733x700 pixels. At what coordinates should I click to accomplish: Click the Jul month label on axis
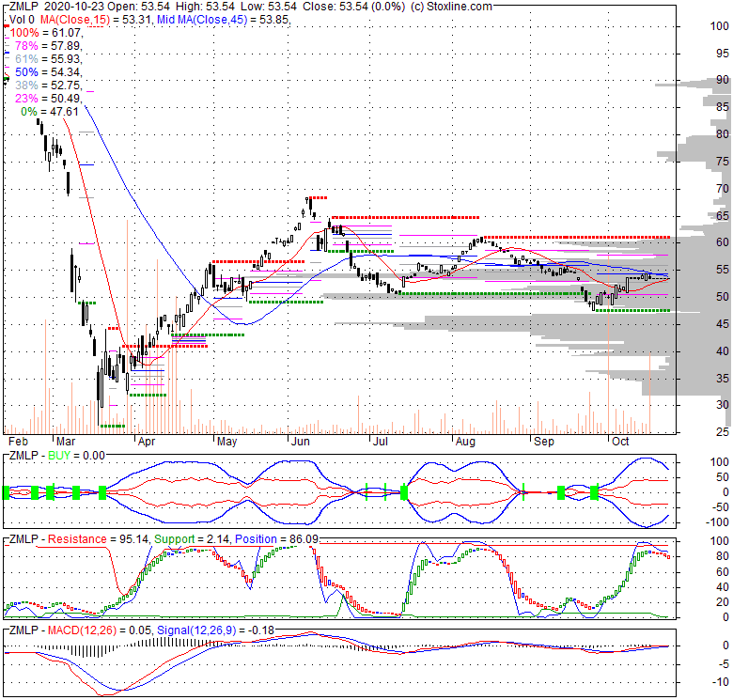(x=381, y=441)
